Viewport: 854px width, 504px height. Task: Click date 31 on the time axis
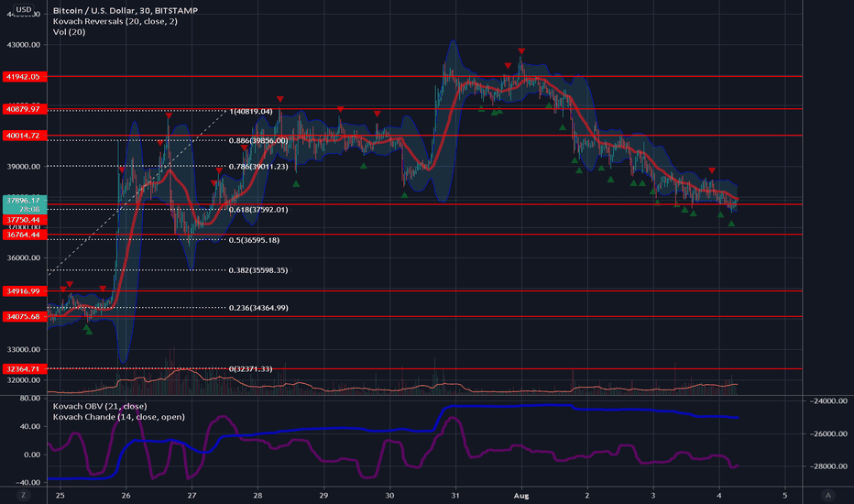[x=455, y=496]
